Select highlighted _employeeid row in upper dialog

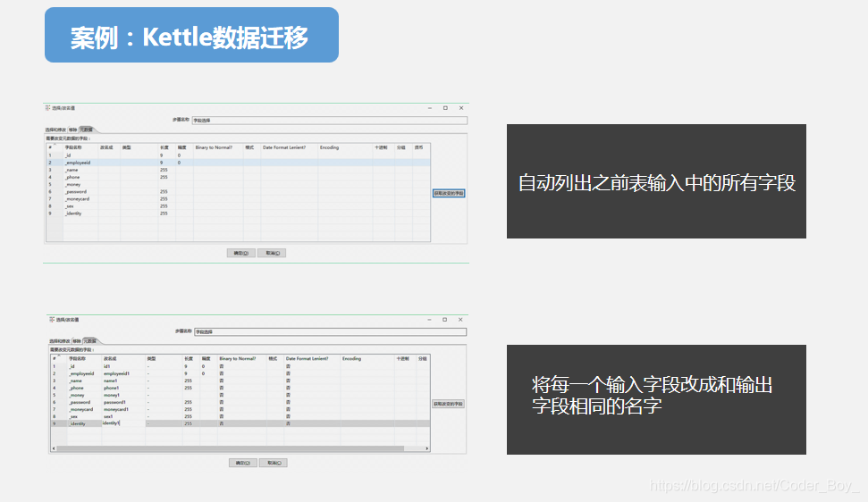[x=238, y=163]
